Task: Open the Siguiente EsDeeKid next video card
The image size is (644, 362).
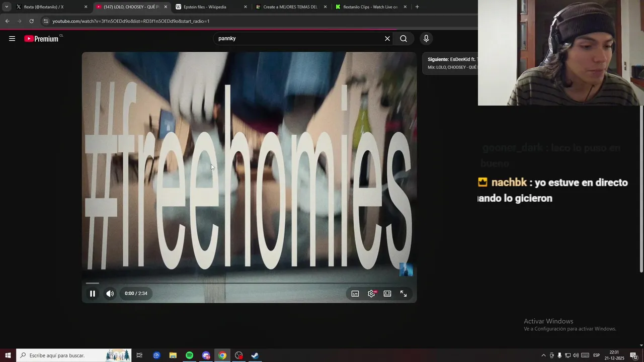Action: (451, 63)
